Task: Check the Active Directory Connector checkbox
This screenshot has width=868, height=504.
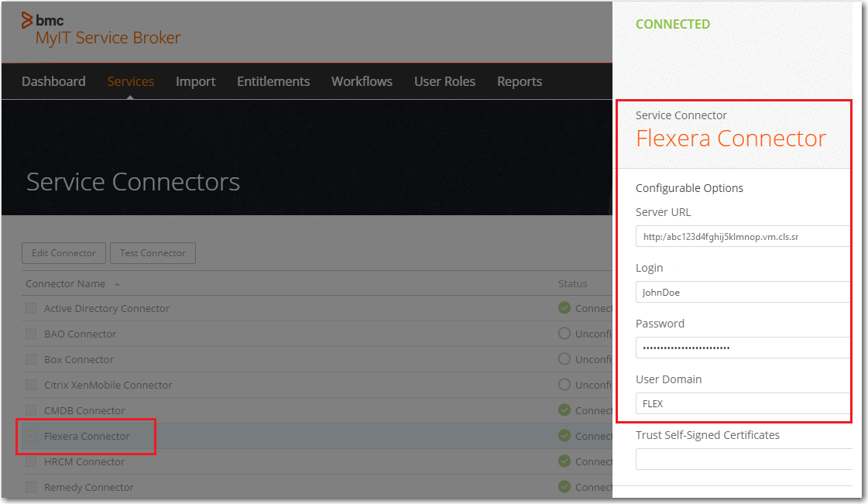Action: coord(30,308)
